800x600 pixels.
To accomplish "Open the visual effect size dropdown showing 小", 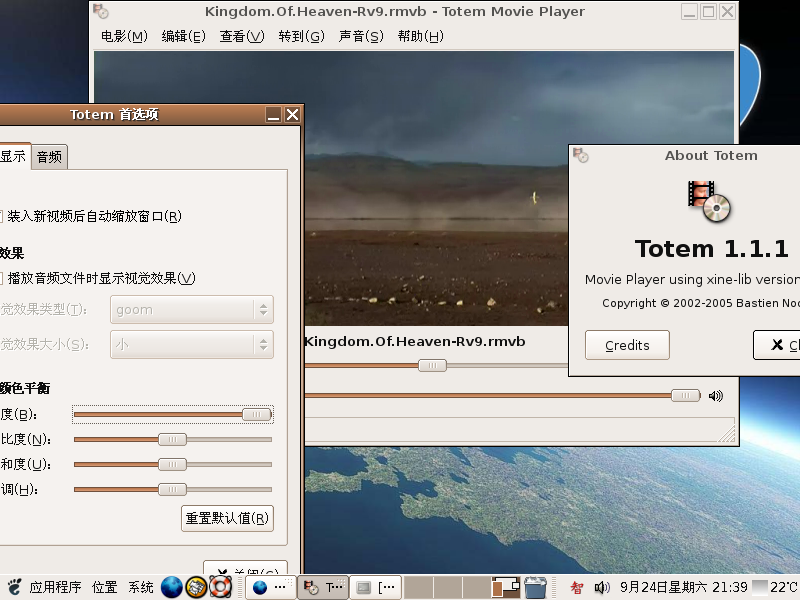I will click(x=192, y=344).
